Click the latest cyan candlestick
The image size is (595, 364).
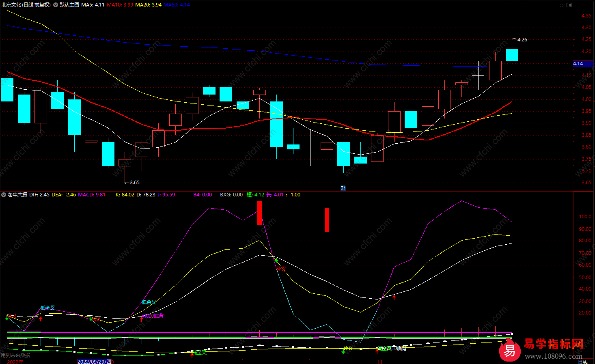point(512,55)
